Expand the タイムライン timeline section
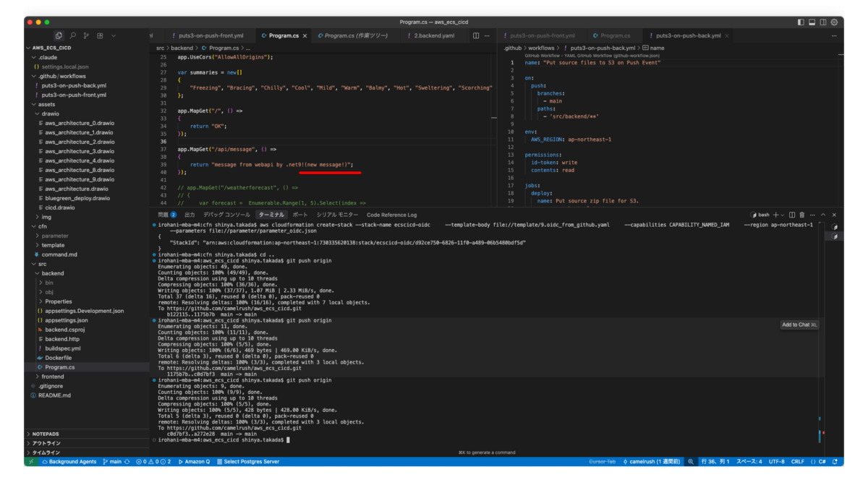 point(86,452)
